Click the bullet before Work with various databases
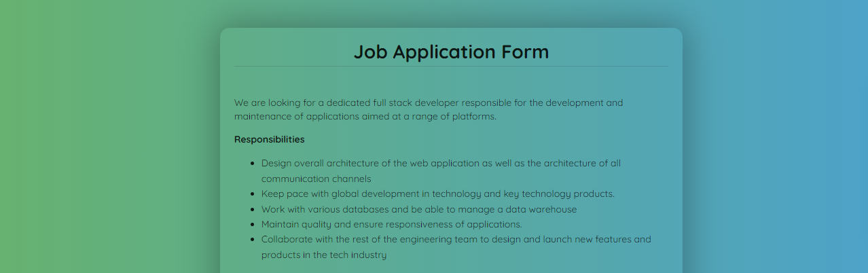This screenshot has height=273, width=868. (253, 210)
